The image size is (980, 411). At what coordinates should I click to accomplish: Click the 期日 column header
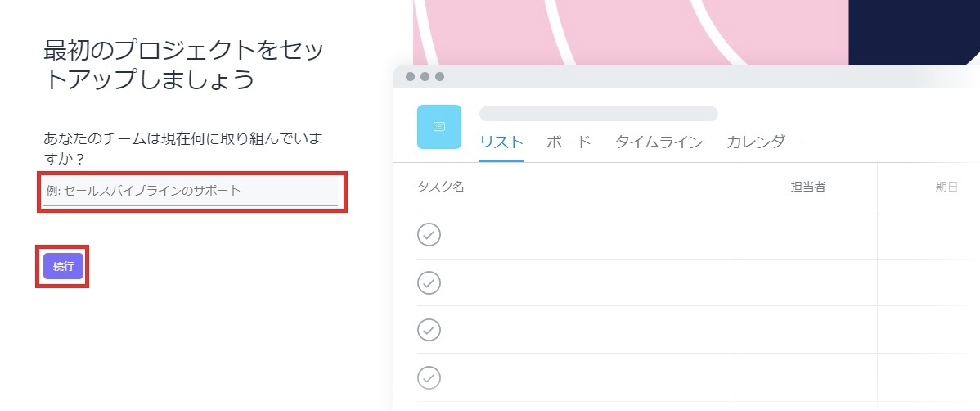tap(946, 187)
